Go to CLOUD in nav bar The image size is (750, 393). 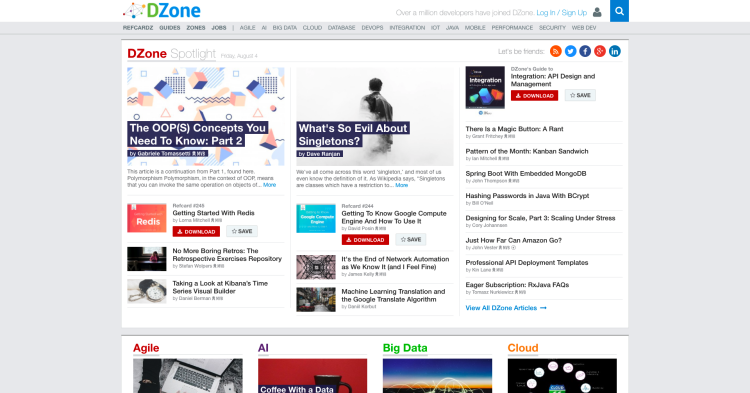tap(312, 28)
